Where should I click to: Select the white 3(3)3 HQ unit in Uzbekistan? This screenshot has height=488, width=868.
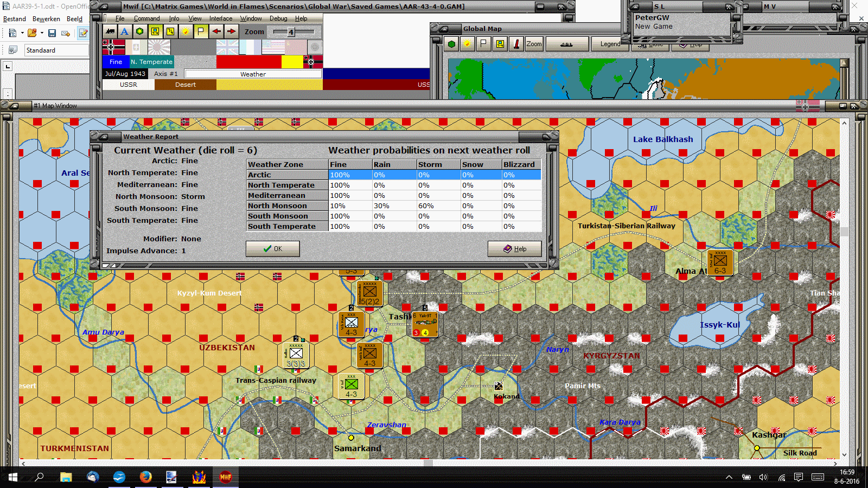296,355
